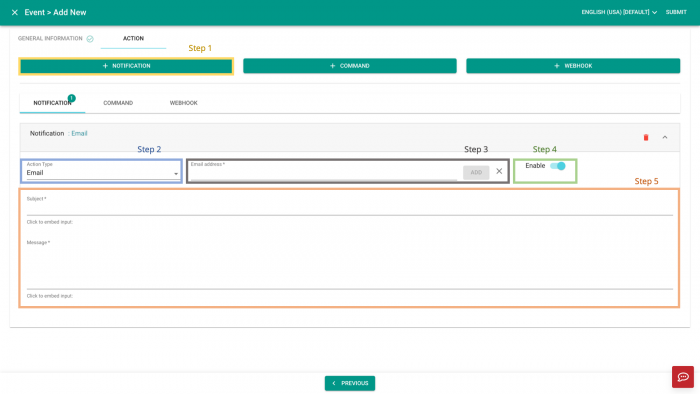Clear the email address field with X
700x394 pixels.
click(x=499, y=171)
